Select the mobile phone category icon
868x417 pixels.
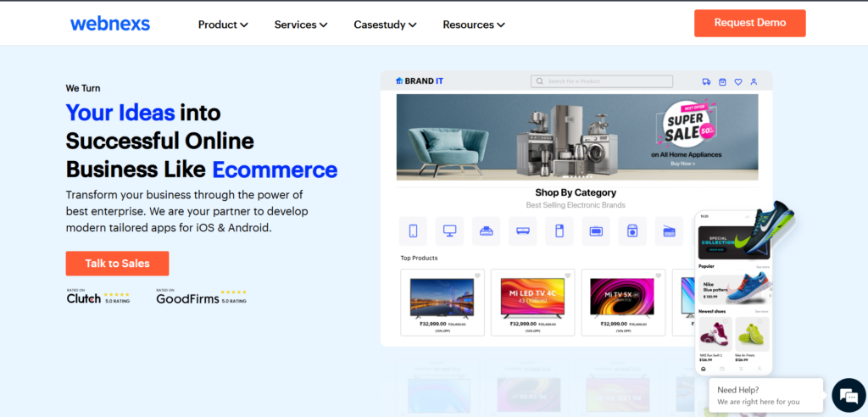click(413, 231)
